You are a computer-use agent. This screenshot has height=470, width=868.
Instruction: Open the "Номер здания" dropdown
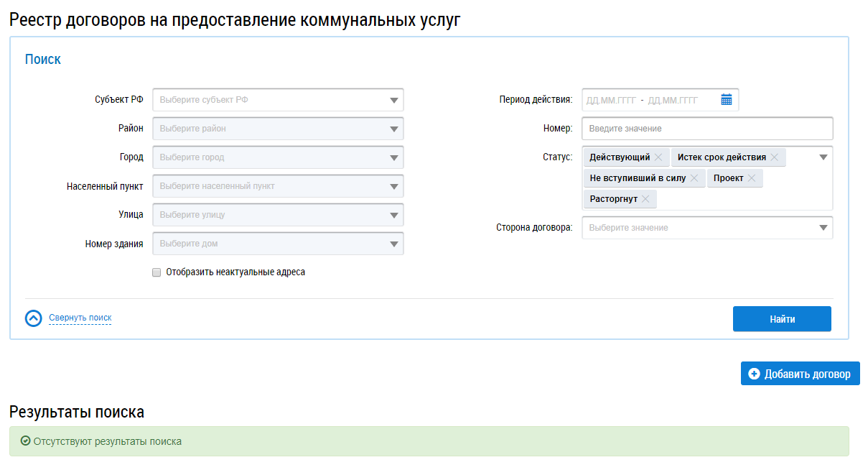click(x=278, y=244)
